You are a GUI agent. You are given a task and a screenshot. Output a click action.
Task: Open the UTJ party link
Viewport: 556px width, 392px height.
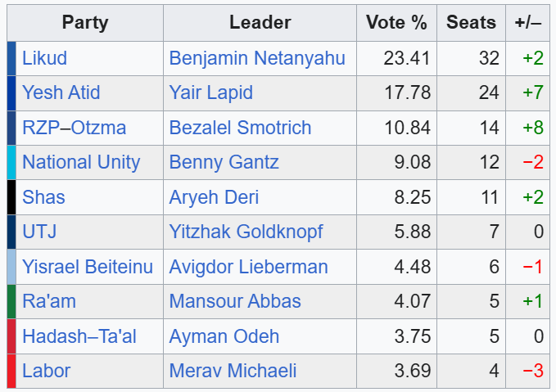39,232
